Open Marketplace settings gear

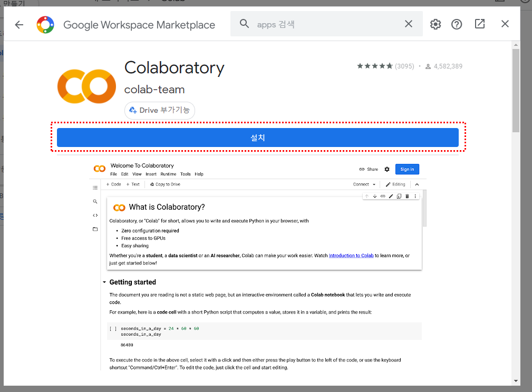click(x=436, y=24)
